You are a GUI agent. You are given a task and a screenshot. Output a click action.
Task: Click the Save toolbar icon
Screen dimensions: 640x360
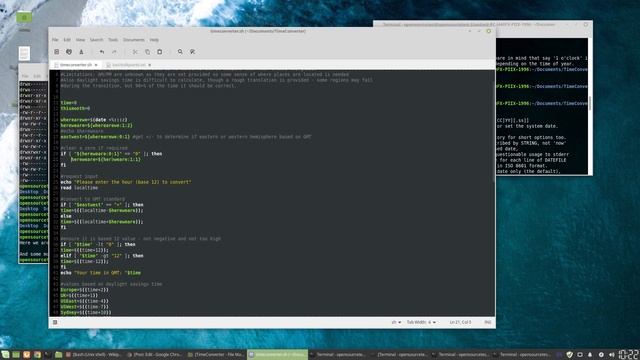point(81,52)
